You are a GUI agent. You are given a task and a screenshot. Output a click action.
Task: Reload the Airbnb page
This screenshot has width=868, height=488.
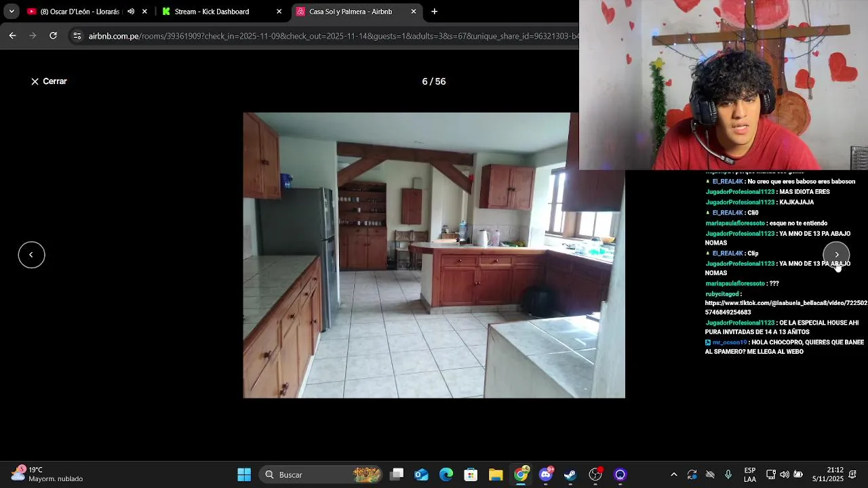coord(53,36)
